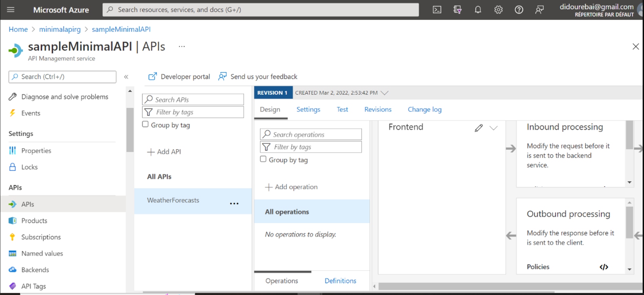This screenshot has height=295, width=644.
Task: Check Group by tag for operations
Action: 263,159
